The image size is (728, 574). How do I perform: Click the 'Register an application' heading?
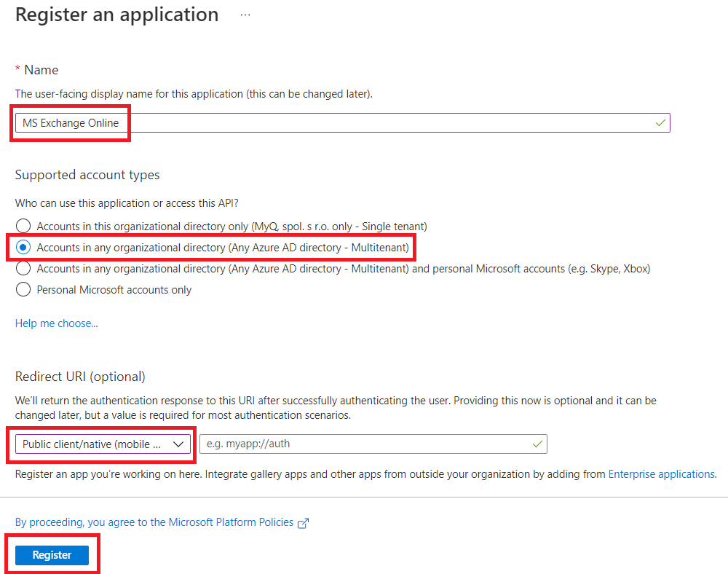[x=116, y=14]
